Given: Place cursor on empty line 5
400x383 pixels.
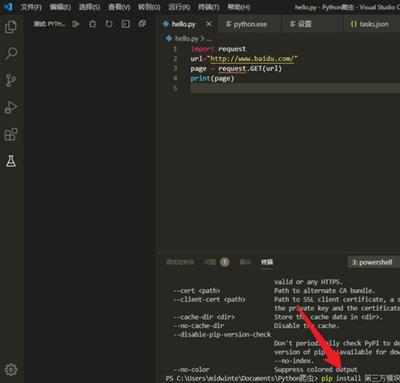Looking at the screenshot, I should (x=295, y=88).
